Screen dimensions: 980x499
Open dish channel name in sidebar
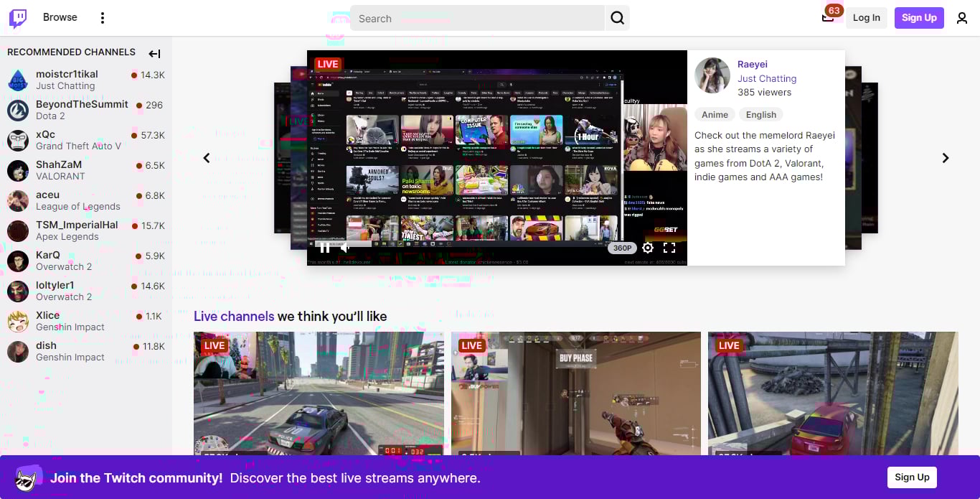coord(46,345)
